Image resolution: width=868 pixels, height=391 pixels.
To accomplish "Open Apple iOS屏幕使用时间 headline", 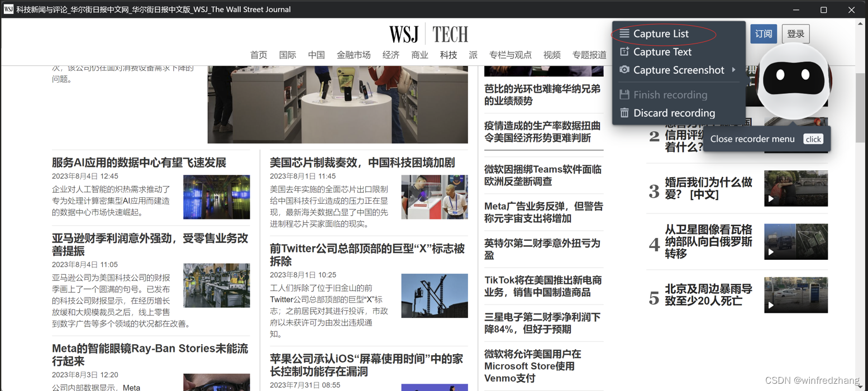I will point(366,365).
